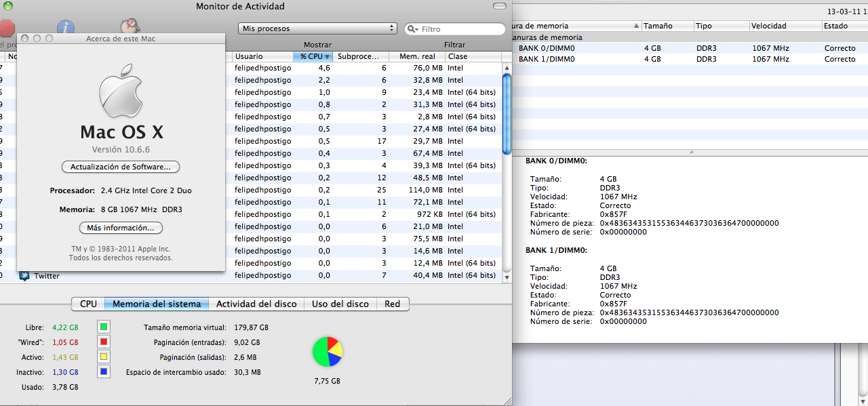The width and height of the screenshot is (868, 406).
Task: Click the red Quit Process stop icon
Action: pyautogui.click(x=6, y=28)
